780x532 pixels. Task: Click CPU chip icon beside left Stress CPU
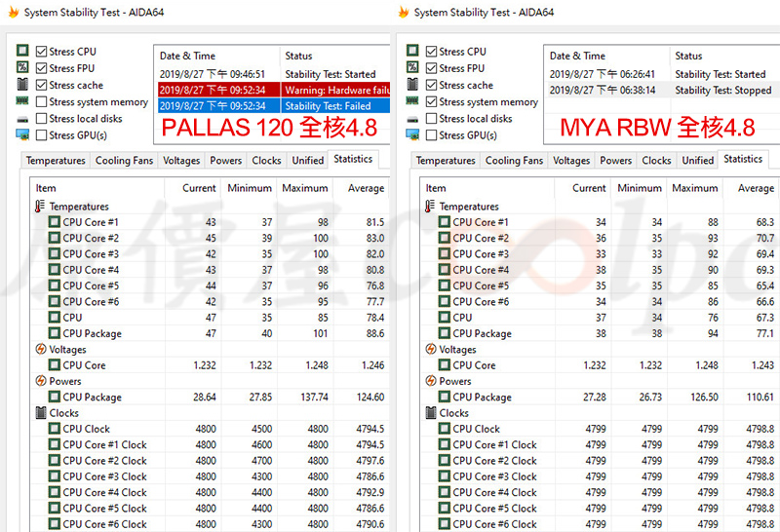coord(22,51)
